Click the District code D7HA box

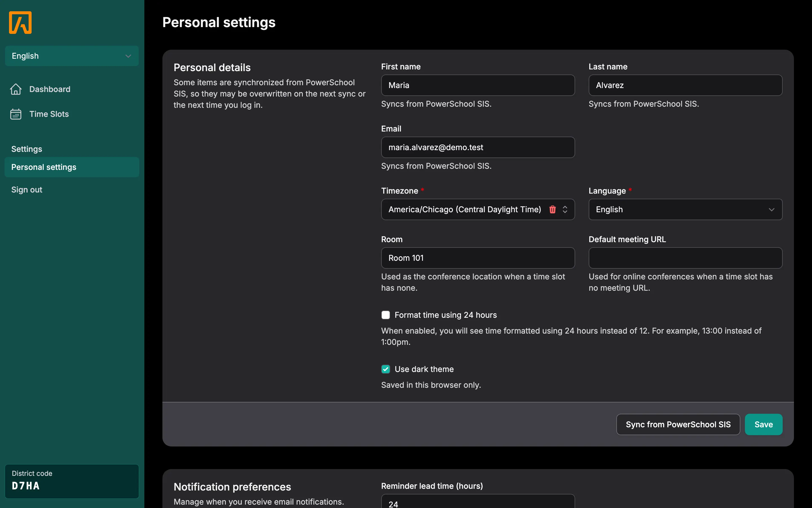(72, 481)
